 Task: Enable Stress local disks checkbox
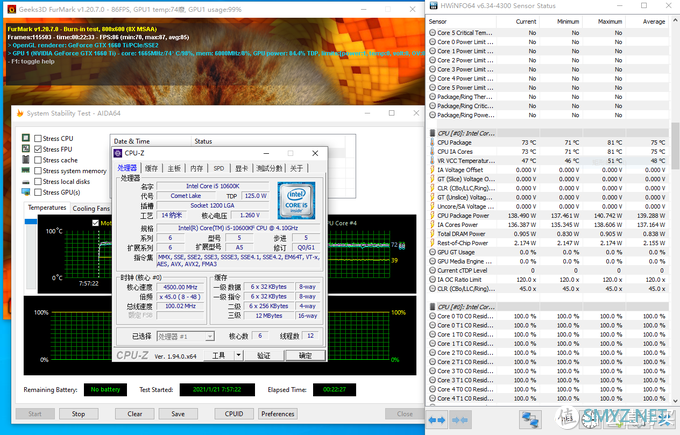coord(38,182)
